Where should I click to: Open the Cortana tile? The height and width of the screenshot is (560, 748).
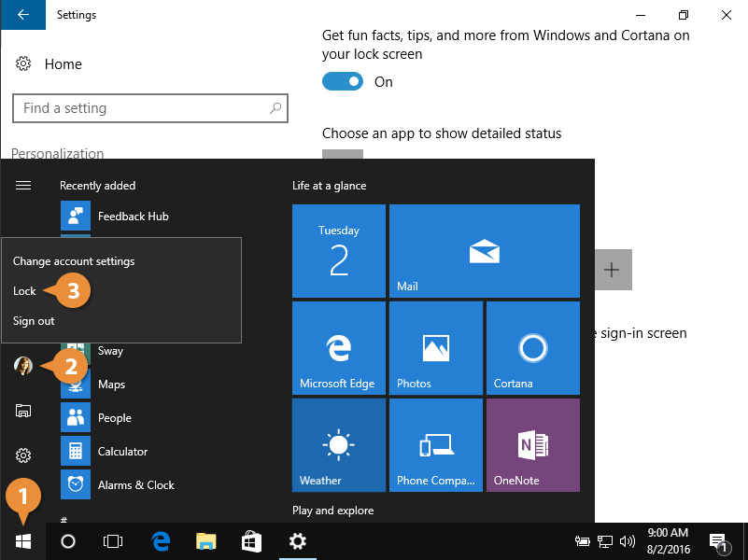pos(533,348)
